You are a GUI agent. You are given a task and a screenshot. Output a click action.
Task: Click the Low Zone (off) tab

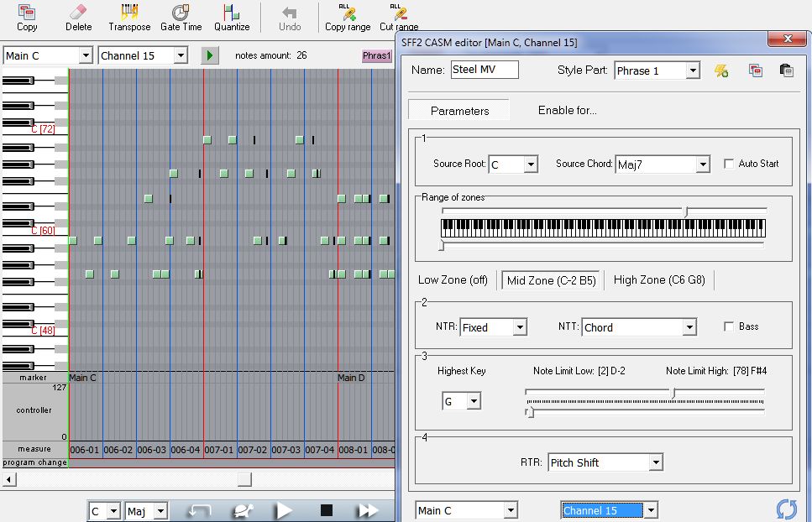tap(453, 280)
